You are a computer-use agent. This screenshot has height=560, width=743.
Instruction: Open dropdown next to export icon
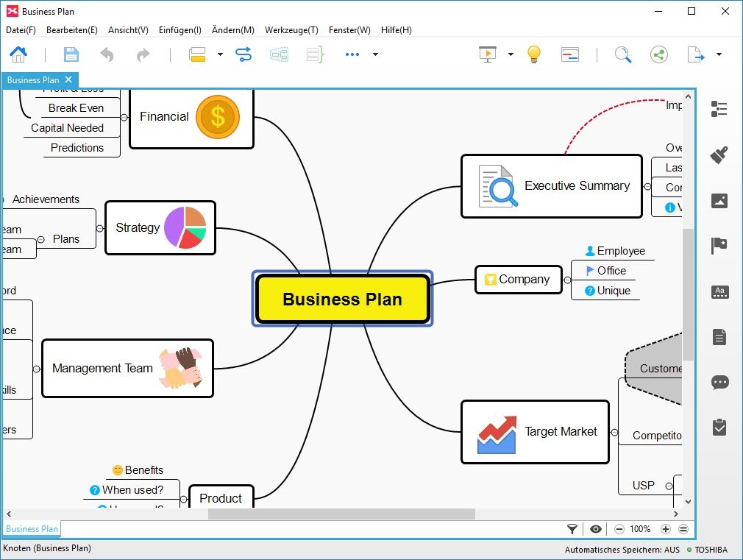pyautogui.click(x=719, y=54)
